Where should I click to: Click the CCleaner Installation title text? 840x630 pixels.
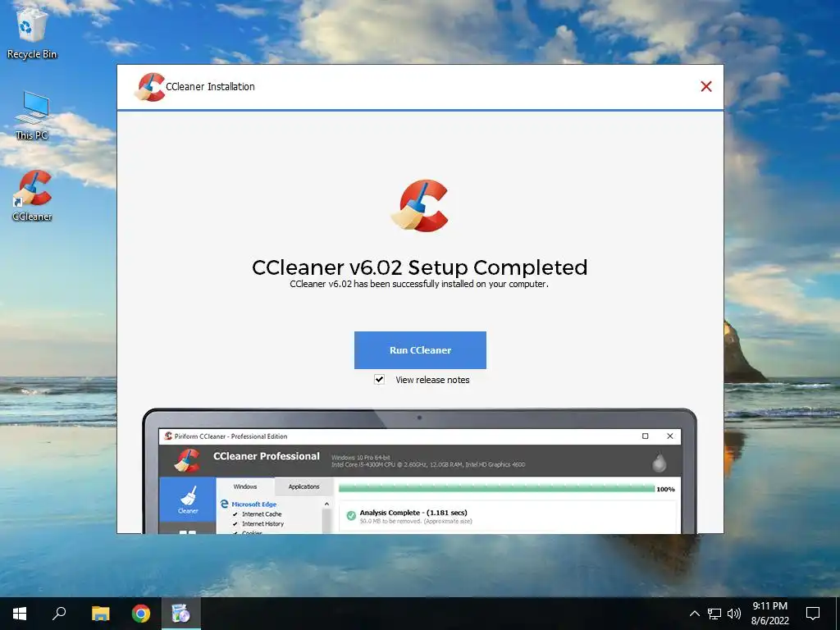tap(210, 87)
